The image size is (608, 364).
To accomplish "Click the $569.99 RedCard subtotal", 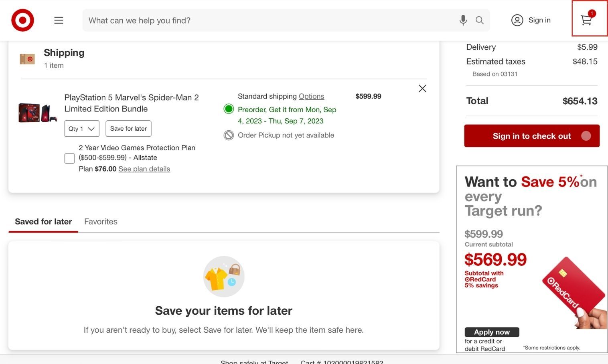I will pos(495,260).
